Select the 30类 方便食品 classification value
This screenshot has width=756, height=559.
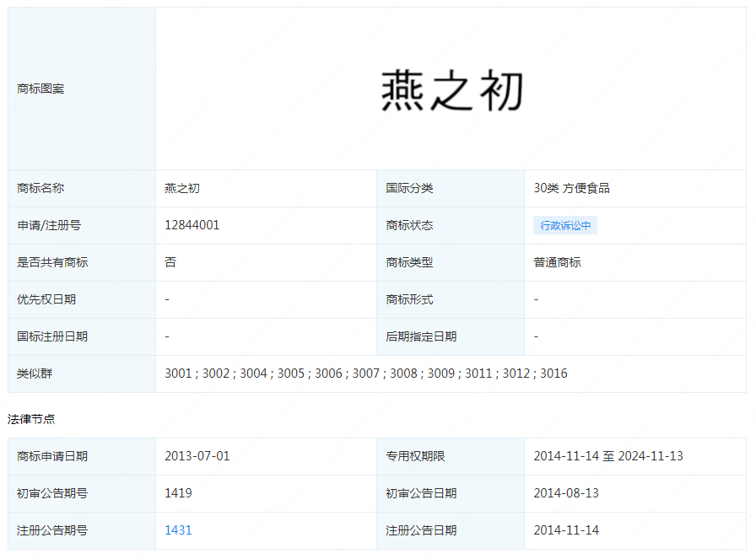(571, 188)
